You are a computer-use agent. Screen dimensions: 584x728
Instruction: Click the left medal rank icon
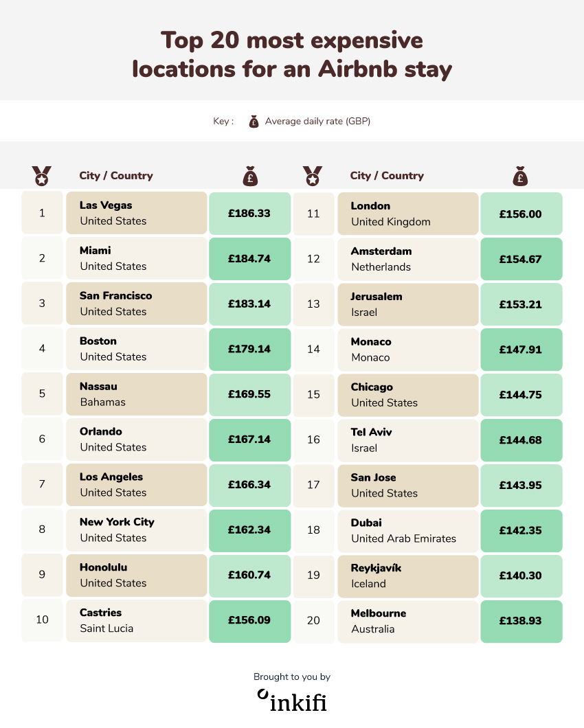(x=42, y=176)
